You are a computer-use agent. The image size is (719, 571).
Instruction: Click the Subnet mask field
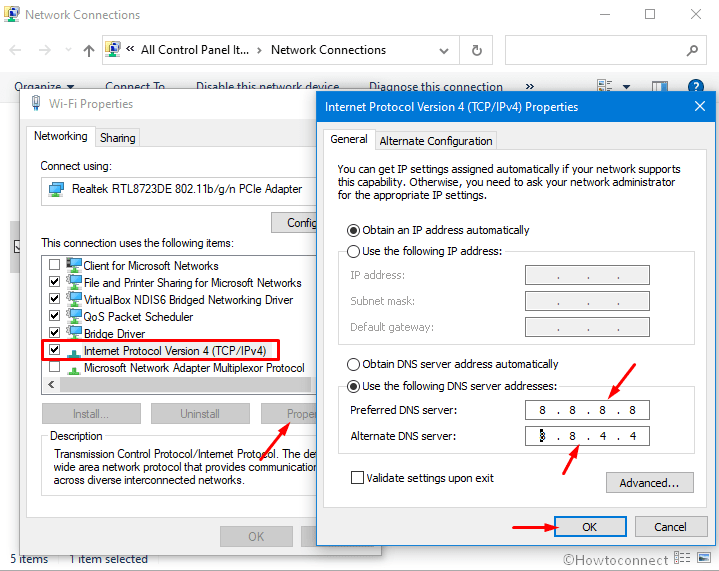(587, 301)
